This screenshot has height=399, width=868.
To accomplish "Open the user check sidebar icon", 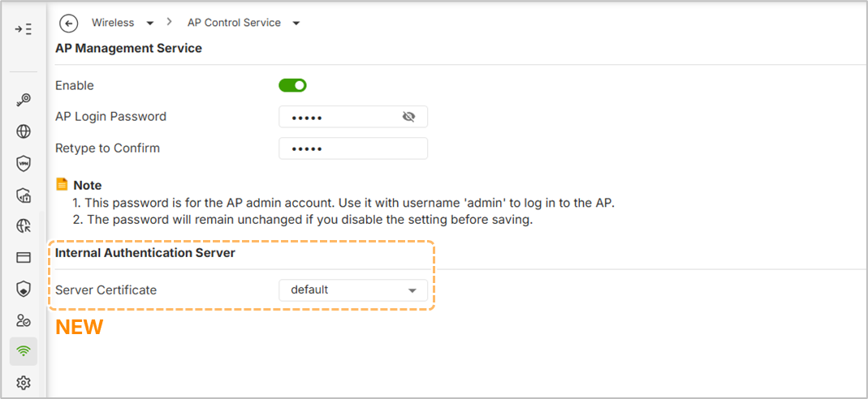I will tap(24, 320).
